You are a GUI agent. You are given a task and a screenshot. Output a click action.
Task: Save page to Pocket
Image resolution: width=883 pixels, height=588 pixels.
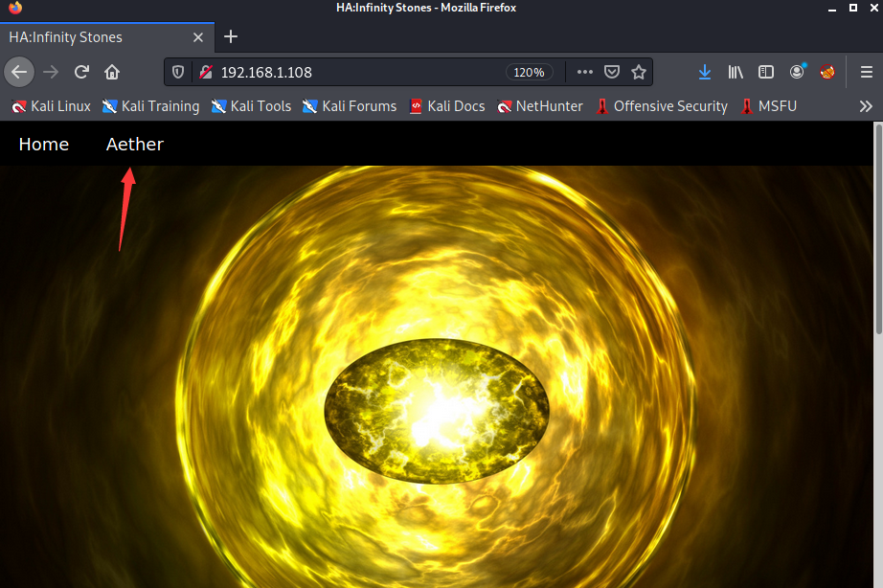point(612,72)
